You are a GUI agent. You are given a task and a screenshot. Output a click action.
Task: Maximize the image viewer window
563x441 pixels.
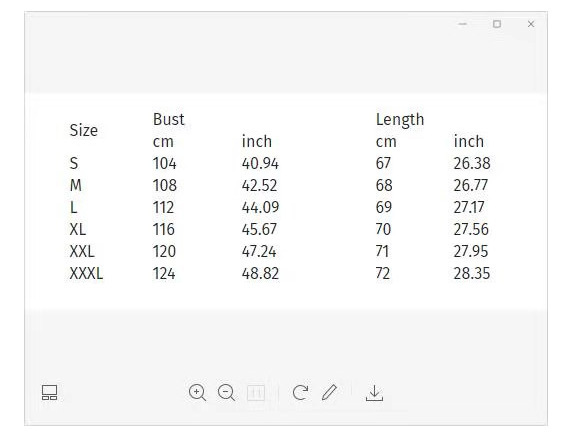tap(497, 24)
